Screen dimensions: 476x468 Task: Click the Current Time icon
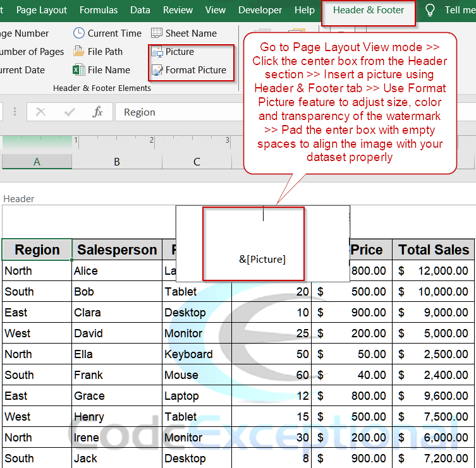pos(79,33)
